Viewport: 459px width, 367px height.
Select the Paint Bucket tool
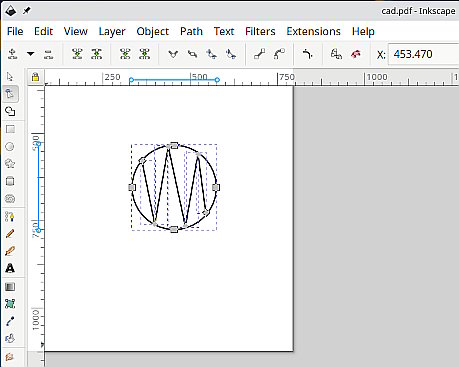(10, 338)
